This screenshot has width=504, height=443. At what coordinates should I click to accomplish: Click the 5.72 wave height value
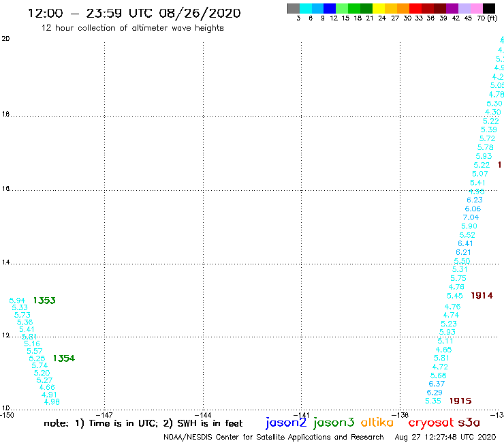pyautogui.click(x=487, y=138)
